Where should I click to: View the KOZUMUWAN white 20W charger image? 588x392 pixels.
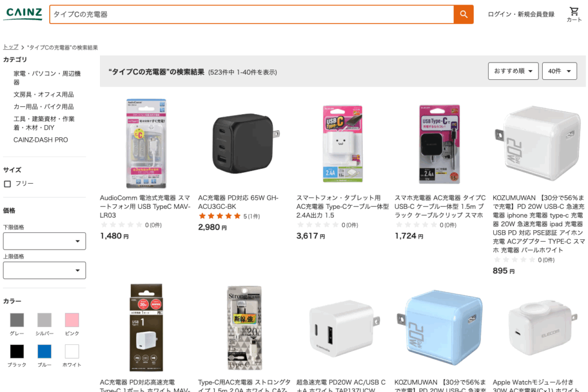pyautogui.click(x=539, y=143)
